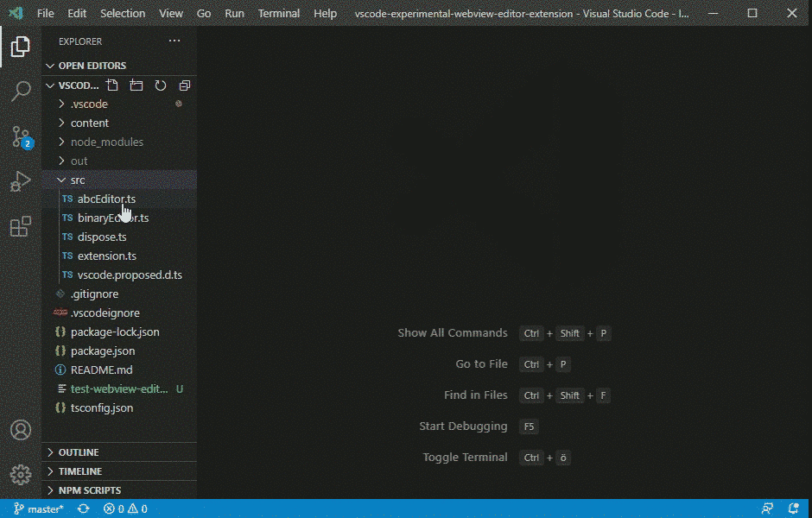Open package.json file
This screenshot has height=518, width=812.
point(119,351)
